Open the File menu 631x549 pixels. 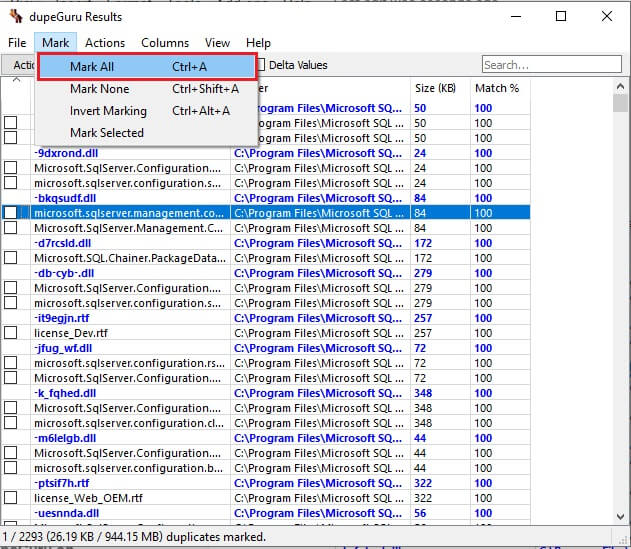(x=17, y=43)
